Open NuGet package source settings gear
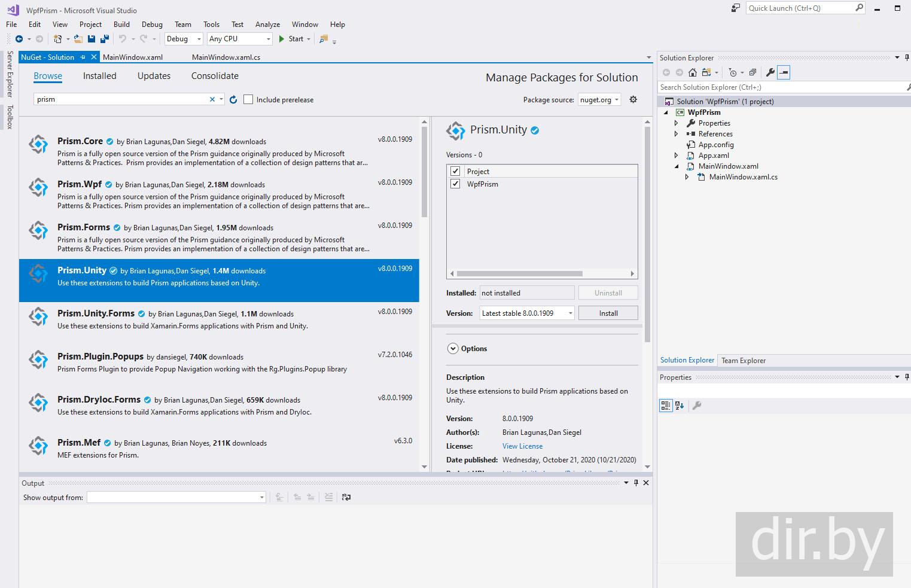The width and height of the screenshot is (911, 588). point(633,100)
